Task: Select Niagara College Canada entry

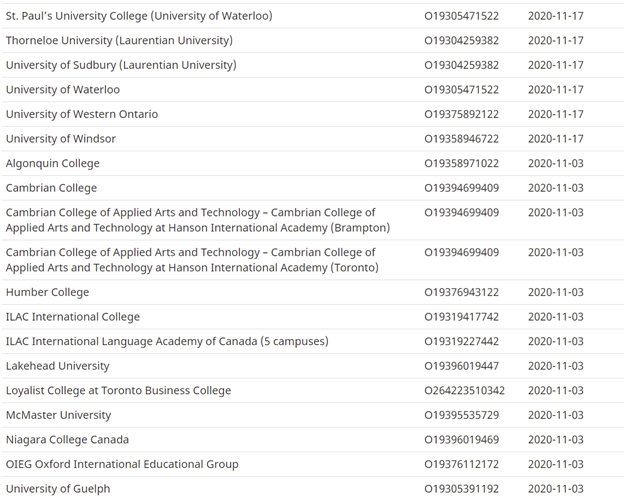Action: point(67,439)
